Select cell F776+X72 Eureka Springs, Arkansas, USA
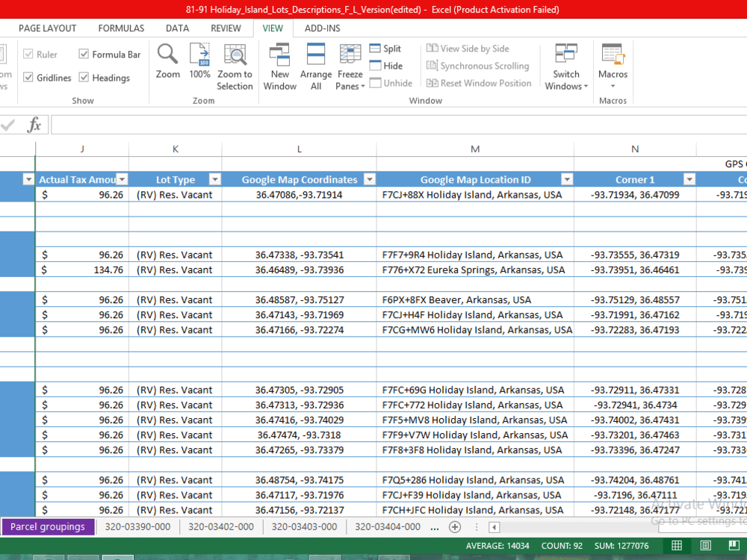 tap(475, 270)
